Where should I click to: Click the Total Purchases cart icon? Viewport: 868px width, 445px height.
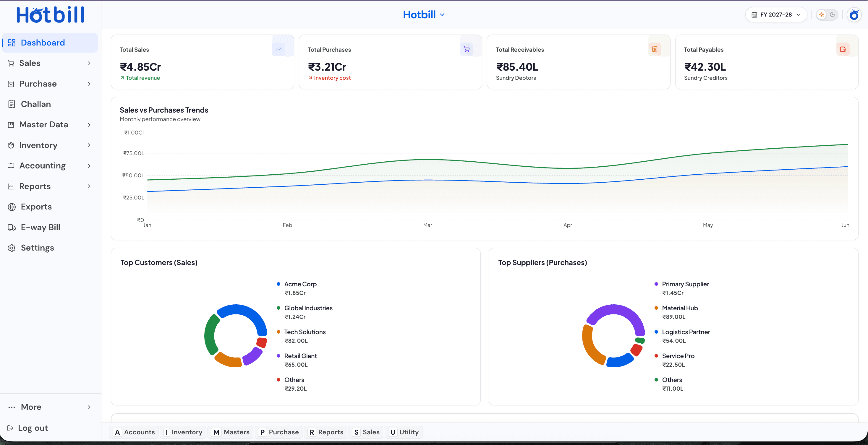pos(467,50)
